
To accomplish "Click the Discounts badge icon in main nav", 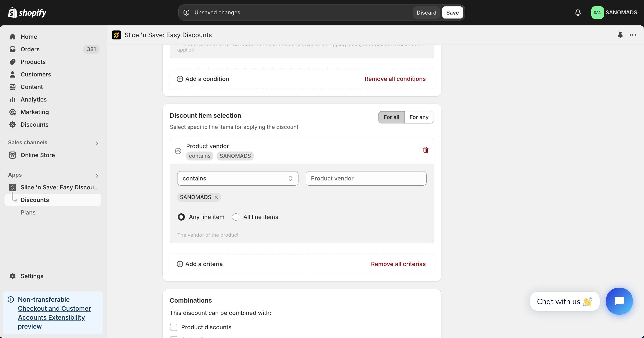I will tap(13, 124).
